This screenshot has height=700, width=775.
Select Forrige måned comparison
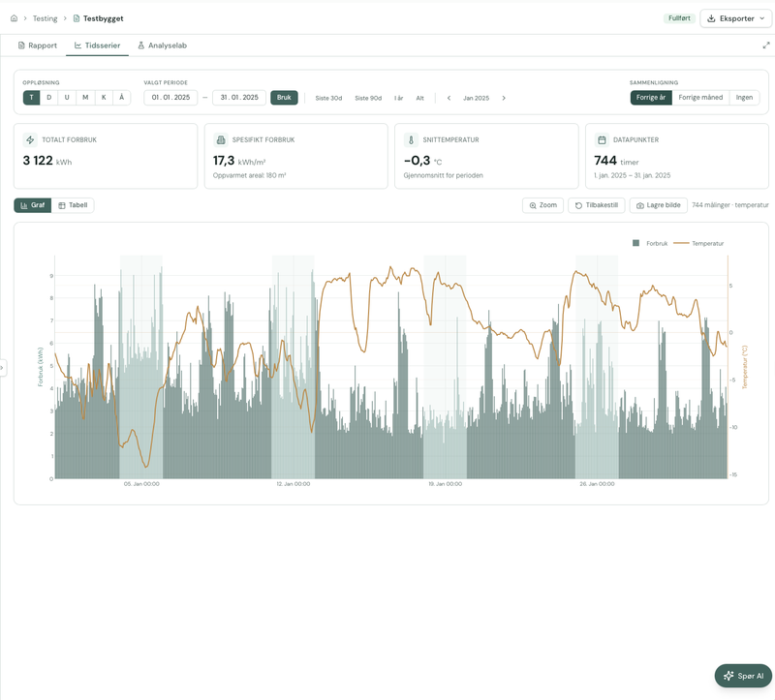[x=699, y=98]
